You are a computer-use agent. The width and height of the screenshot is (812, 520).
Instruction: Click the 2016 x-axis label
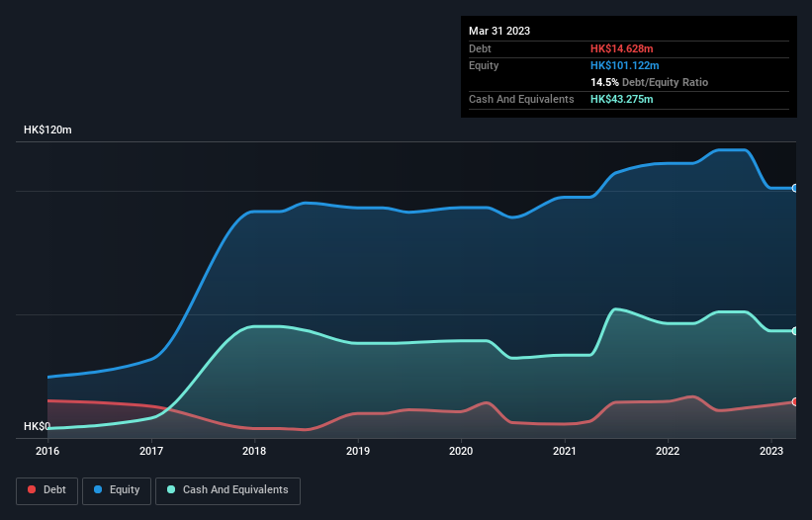(47, 451)
